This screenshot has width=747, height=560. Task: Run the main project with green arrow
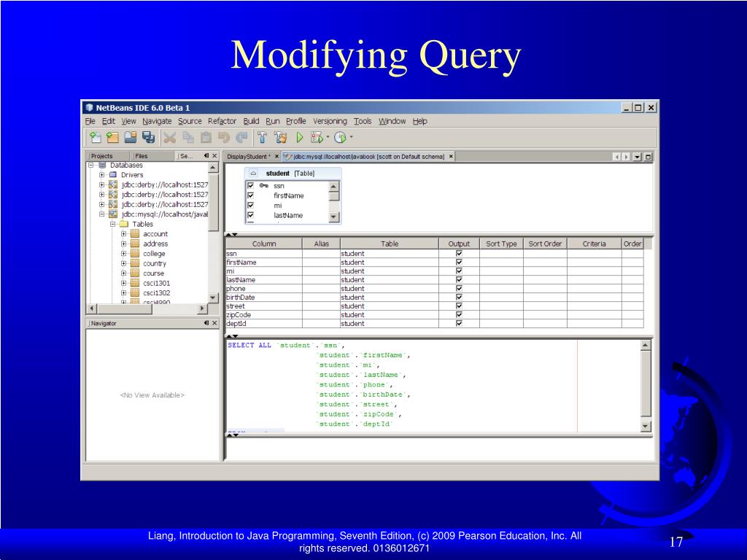(x=300, y=138)
